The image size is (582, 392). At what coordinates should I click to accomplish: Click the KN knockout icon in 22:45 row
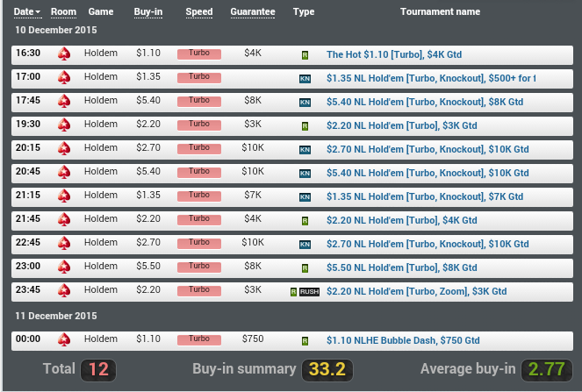click(305, 246)
